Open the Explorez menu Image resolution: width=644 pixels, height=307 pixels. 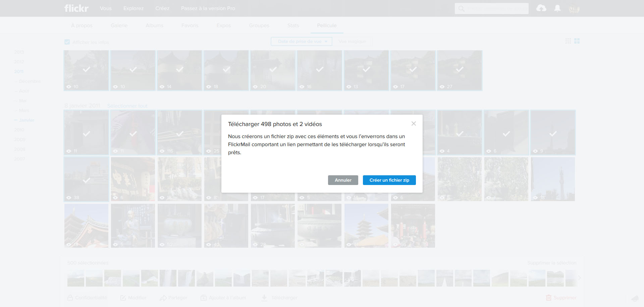[133, 8]
